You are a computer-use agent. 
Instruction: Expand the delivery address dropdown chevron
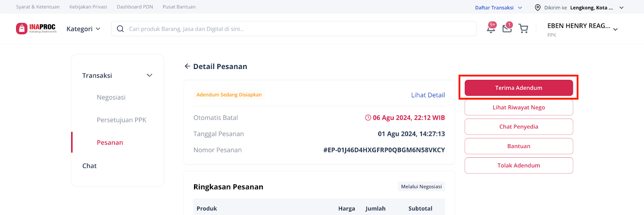click(621, 8)
